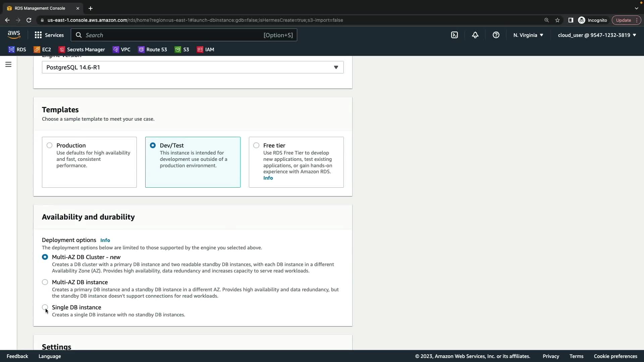Expand the N. Virginia region selector
This screenshot has height=362, width=644.
[528, 35]
